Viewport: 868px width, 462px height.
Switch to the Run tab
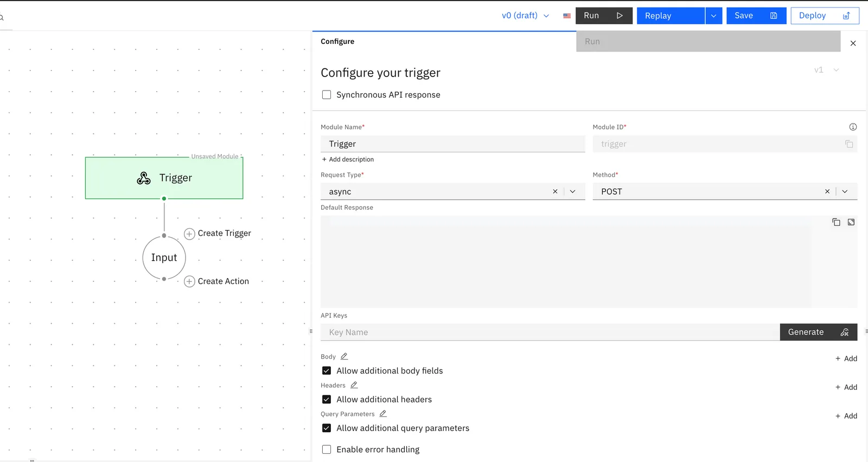[x=708, y=41]
